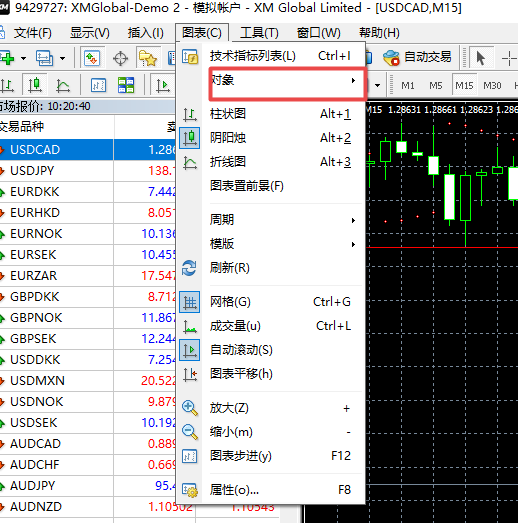518x523 pixels.
Task: Select EURZAR symbol row
Action: coord(87,276)
